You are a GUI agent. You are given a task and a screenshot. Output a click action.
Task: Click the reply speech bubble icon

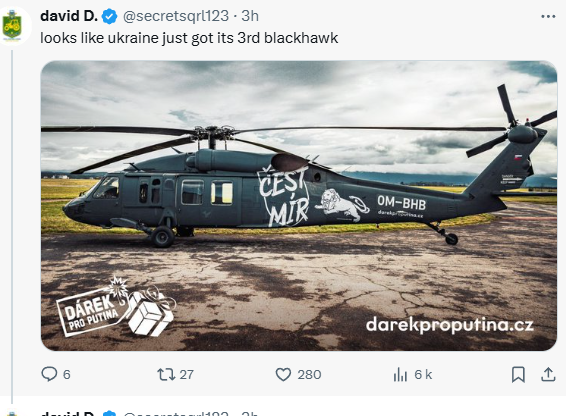(x=49, y=374)
